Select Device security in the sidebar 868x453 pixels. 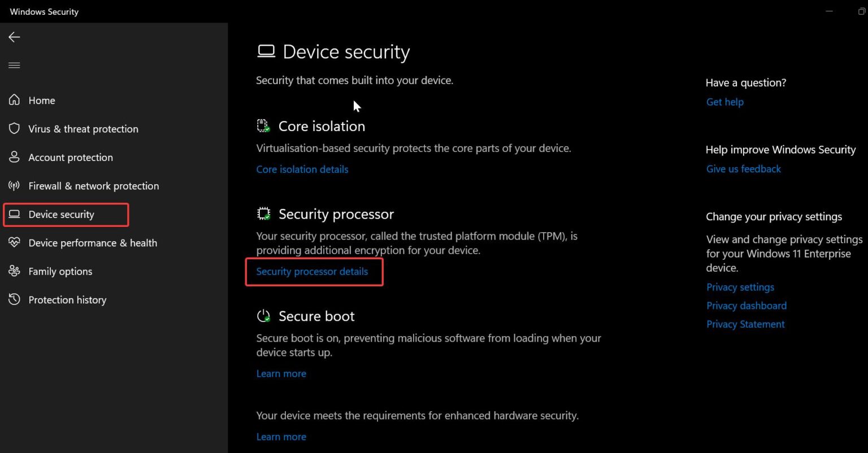click(61, 215)
